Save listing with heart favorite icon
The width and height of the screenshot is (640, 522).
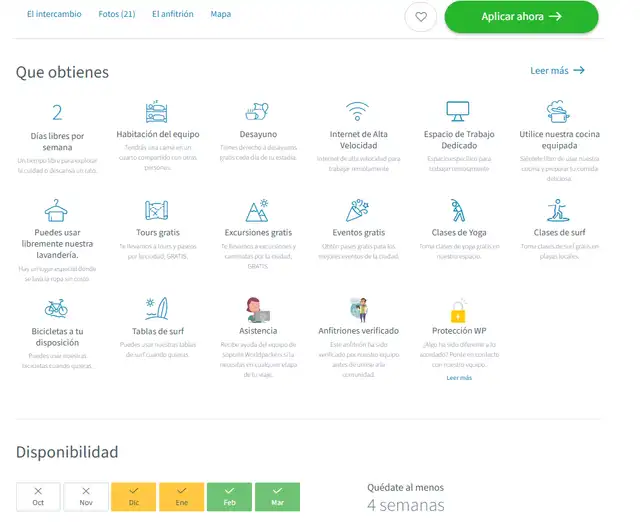tap(421, 17)
